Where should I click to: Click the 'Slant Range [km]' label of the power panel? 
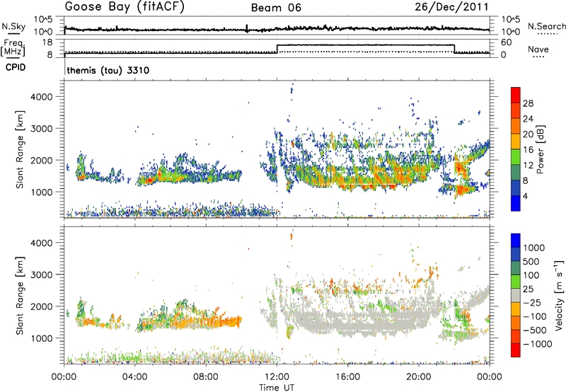click(x=20, y=149)
